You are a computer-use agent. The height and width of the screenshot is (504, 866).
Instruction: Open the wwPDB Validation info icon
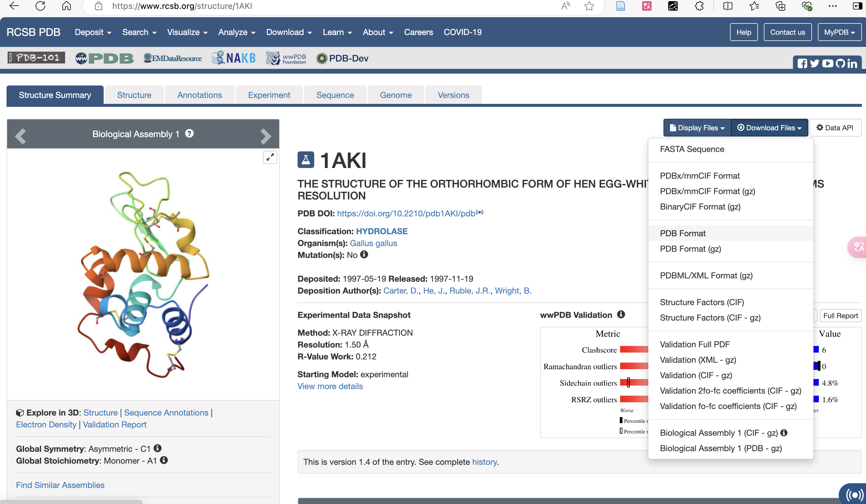[x=621, y=314]
